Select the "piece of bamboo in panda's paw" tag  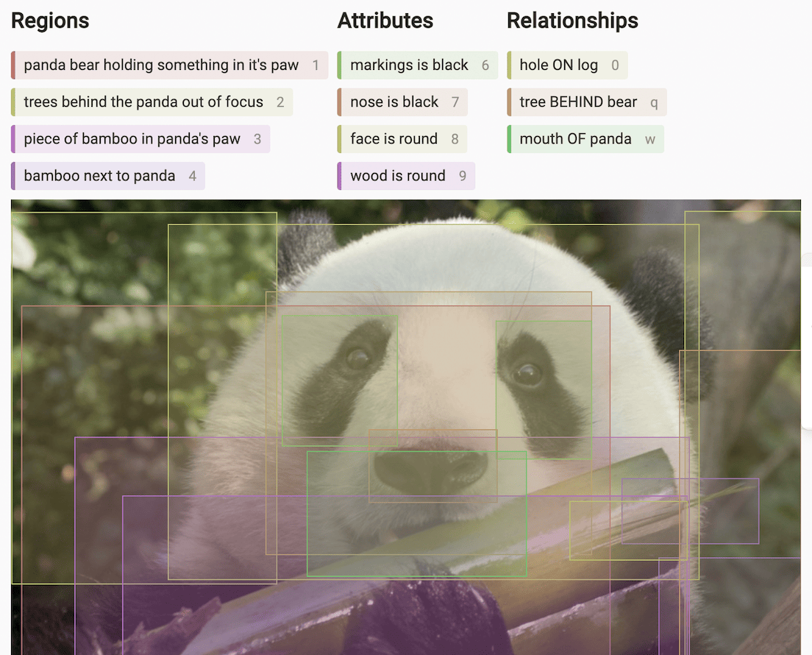[140, 138]
